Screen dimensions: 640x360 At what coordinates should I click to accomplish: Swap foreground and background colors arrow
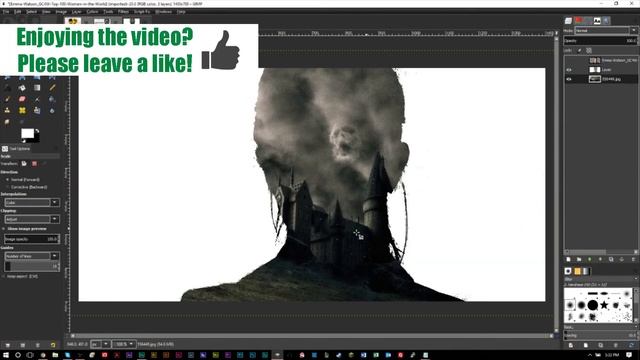(x=37, y=131)
